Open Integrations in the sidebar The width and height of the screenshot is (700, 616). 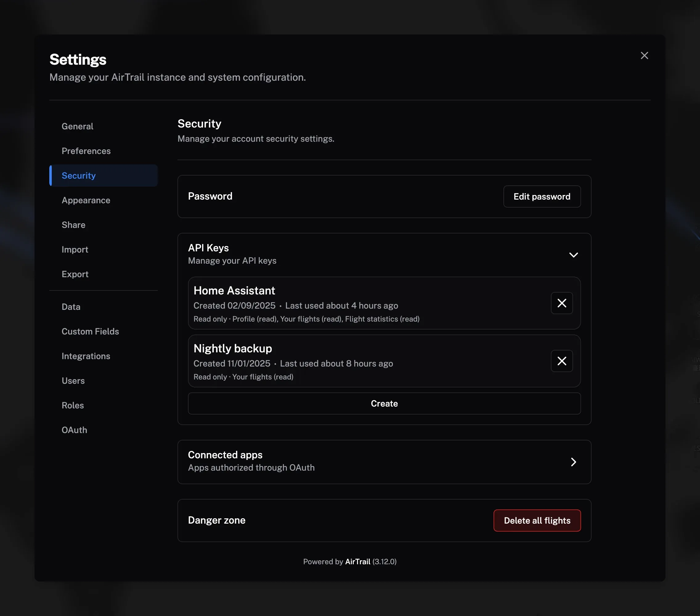104,356
